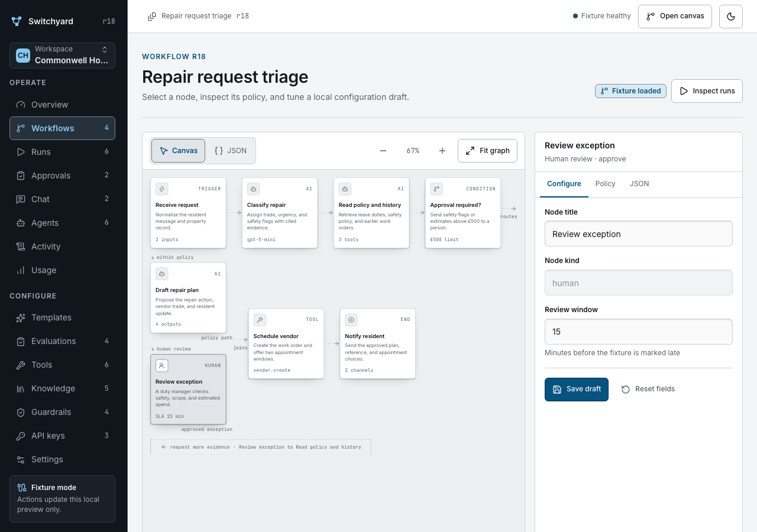Image resolution: width=757 pixels, height=532 pixels.
Task: Click the Receive request trigger node icon
Action: coord(162,189)
